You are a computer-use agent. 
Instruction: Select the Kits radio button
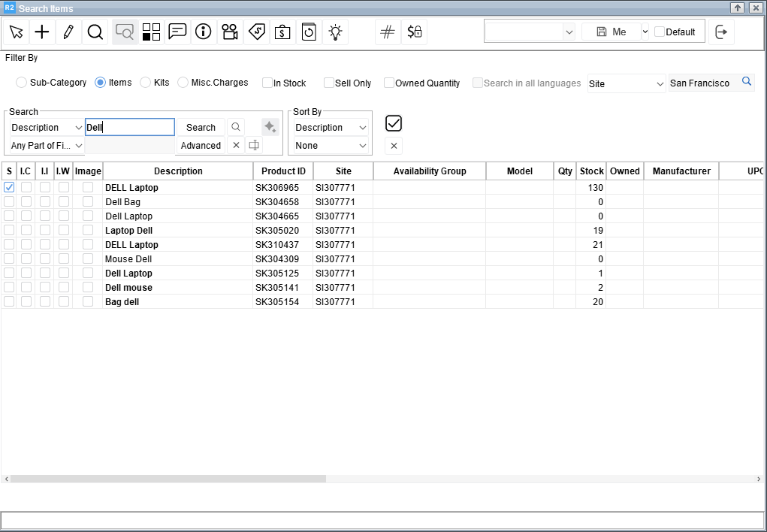click(146, 83)
